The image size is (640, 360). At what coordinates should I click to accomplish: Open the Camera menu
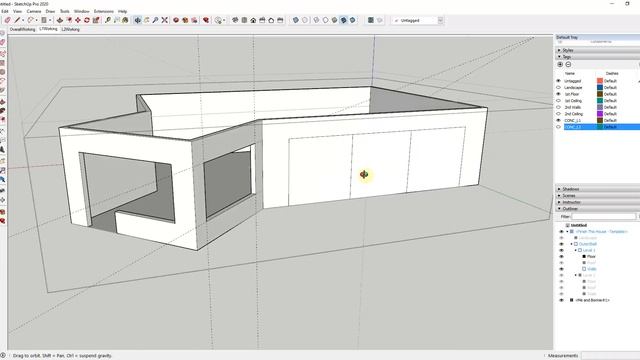[34, 11]
